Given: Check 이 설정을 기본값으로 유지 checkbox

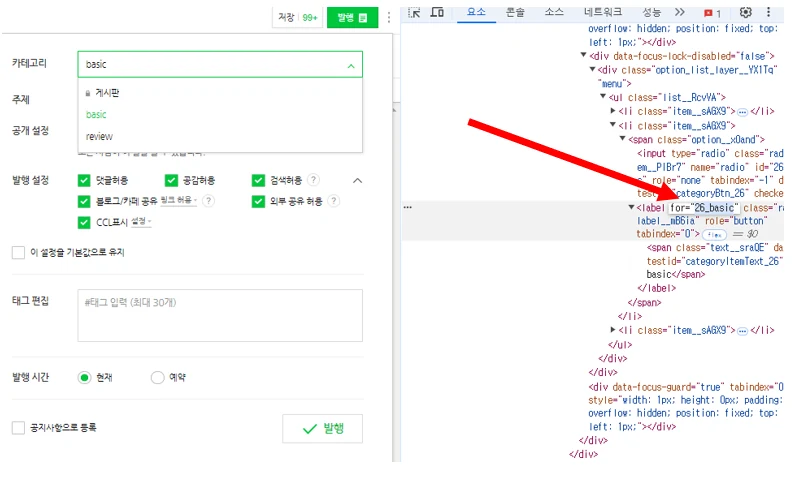Looking at the screenshot, I should coord(18,252).
